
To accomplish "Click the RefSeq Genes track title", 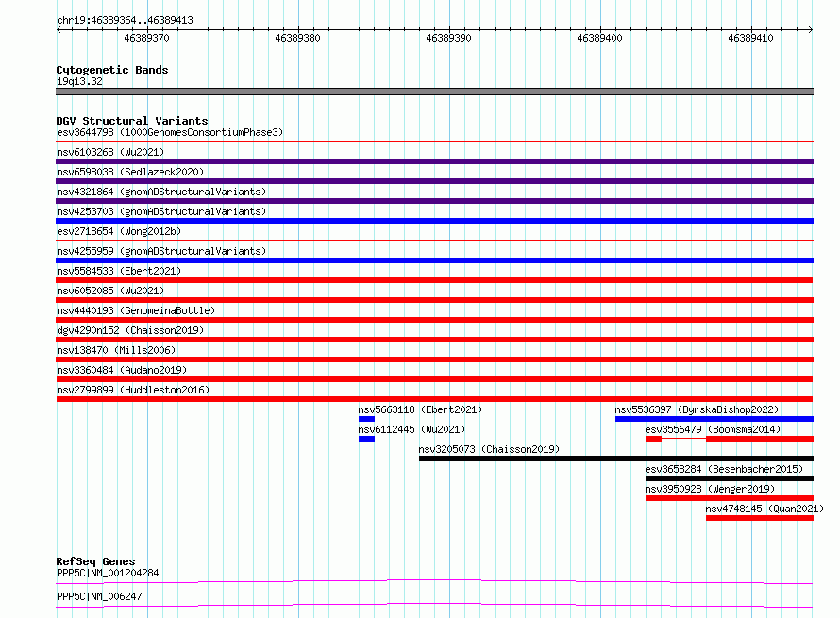I will click(95, 561).
